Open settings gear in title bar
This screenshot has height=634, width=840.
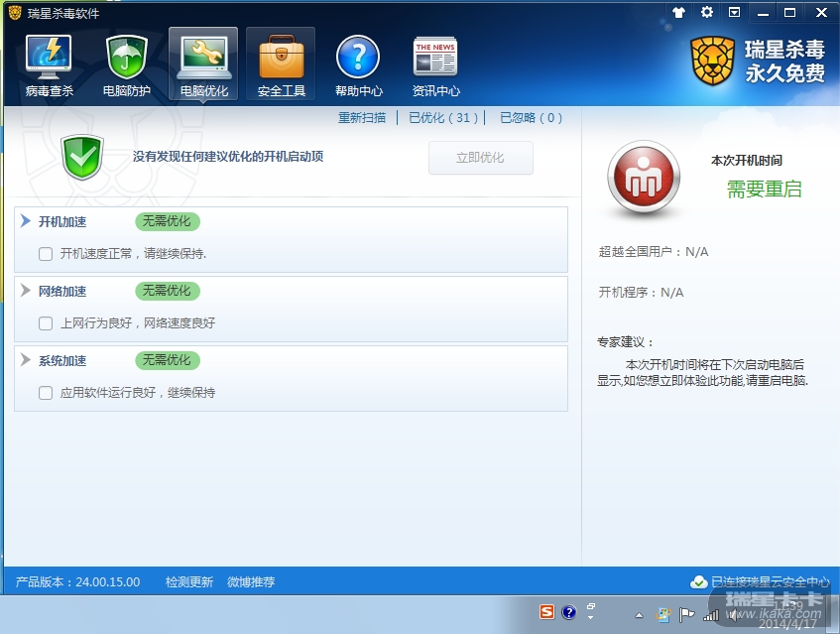[706, 12]
